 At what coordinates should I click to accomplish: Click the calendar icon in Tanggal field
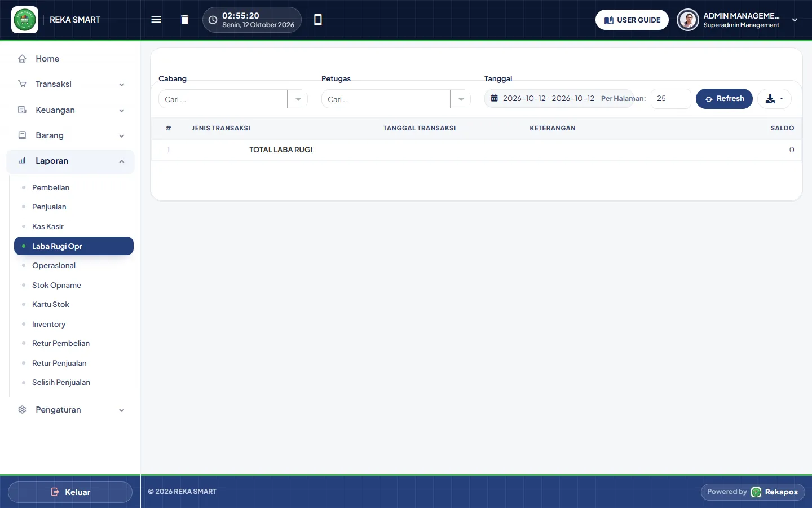(x=494, y=98)
